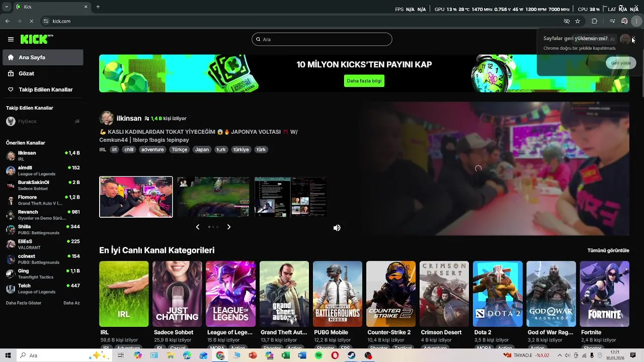Bookmark this page with star icon
644x362 pixels.
pyautogui.click(x=578, y=21)
